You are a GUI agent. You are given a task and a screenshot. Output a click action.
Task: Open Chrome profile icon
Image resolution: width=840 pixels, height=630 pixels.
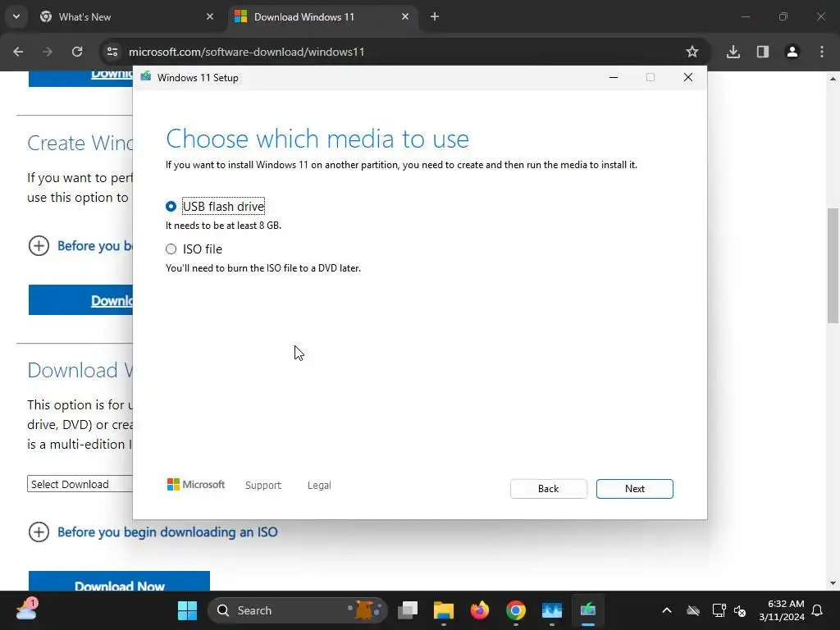click(792, 52)
